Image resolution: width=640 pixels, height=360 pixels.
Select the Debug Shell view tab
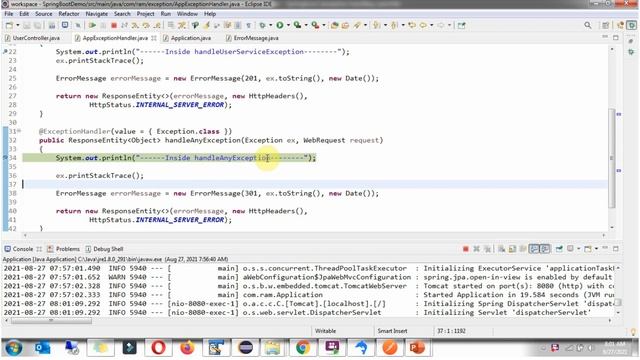[104, 249]
